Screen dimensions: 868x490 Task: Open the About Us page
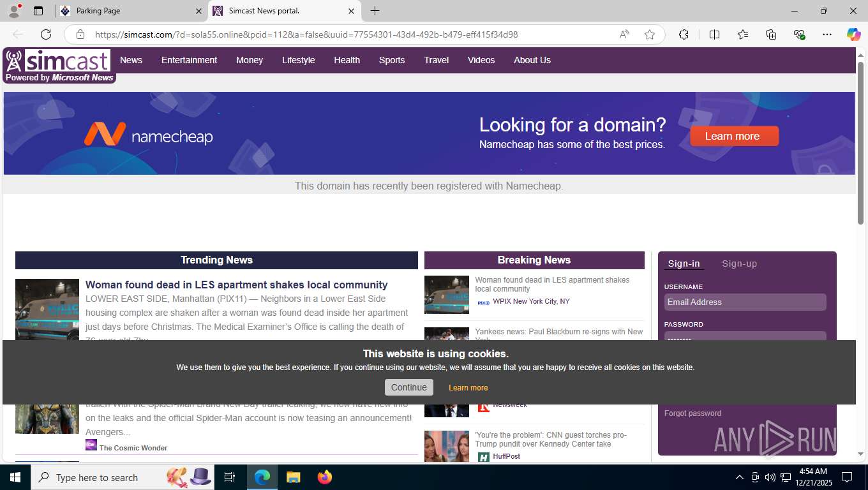coord(532,60)
